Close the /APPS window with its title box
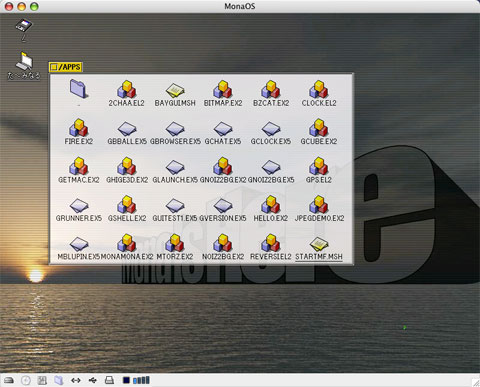Viewport: 480px width, 387px height. tap(53, 67)
